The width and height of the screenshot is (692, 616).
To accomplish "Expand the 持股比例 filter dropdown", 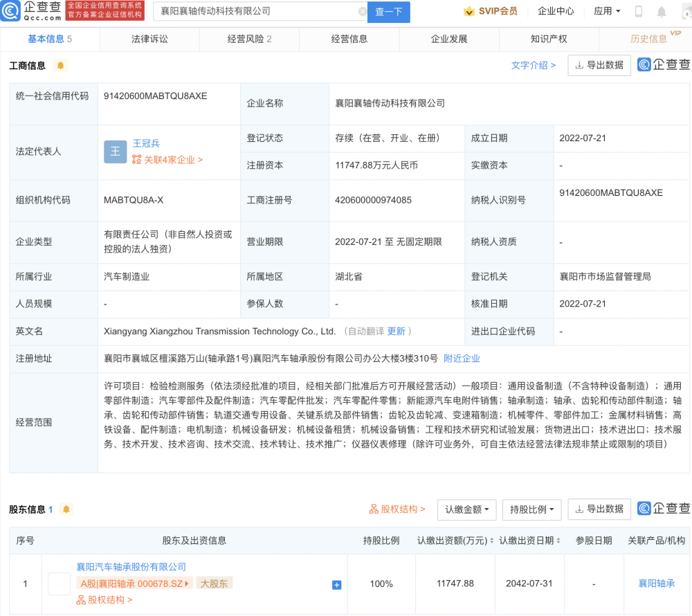I will click(531, 509).
